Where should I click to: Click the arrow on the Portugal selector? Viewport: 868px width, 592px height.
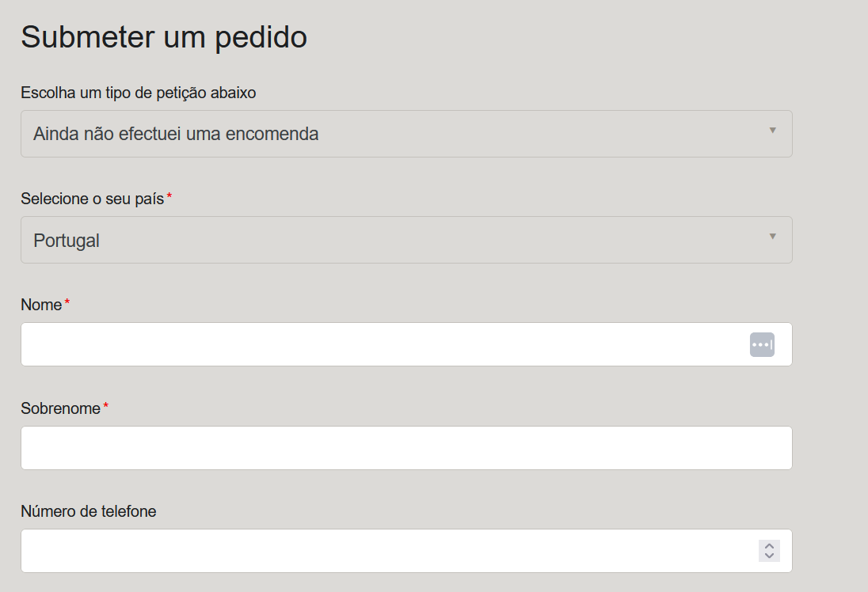(x=772, y=237)
